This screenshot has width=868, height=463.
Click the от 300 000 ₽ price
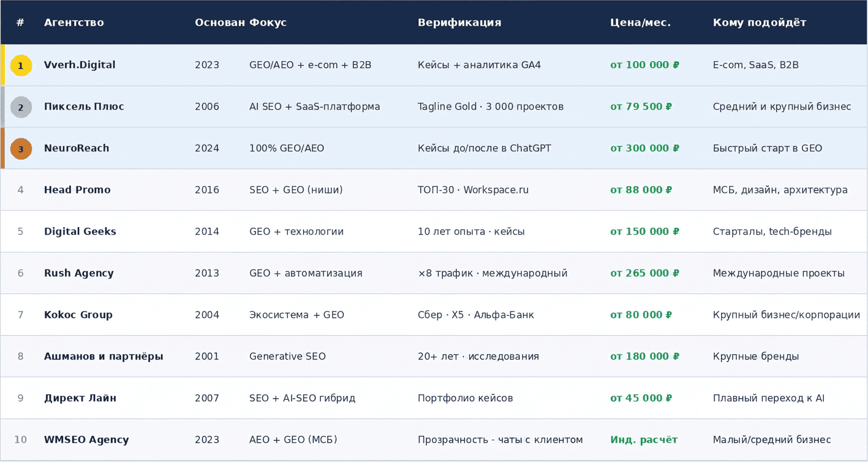pos(644,148)
